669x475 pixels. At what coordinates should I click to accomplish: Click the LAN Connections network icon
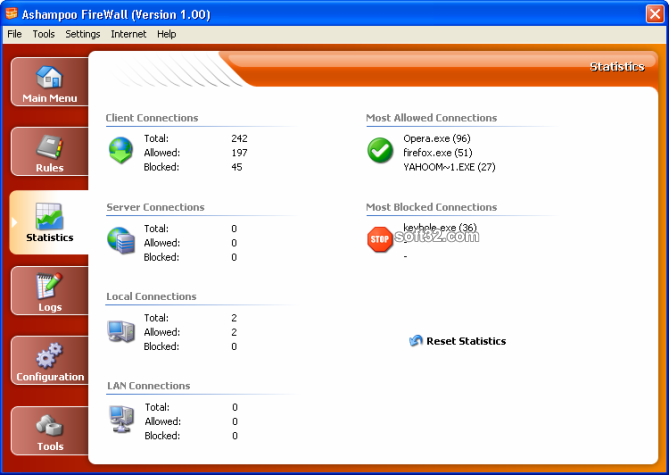(x=122, y=419)
